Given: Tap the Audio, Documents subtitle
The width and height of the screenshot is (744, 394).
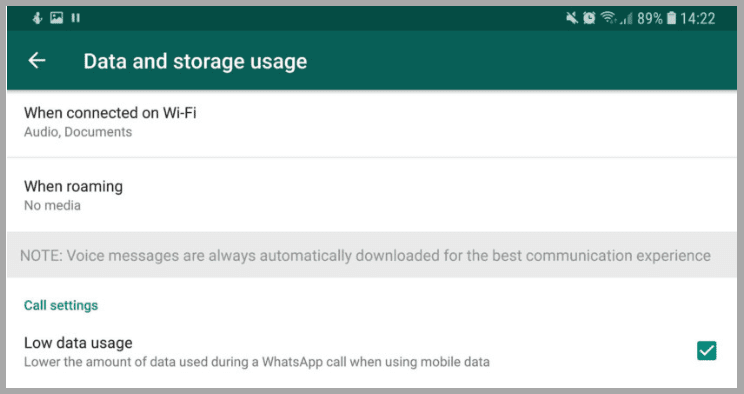Looking at the screenshot, I should pyautogui.click(x=78, y=132).
